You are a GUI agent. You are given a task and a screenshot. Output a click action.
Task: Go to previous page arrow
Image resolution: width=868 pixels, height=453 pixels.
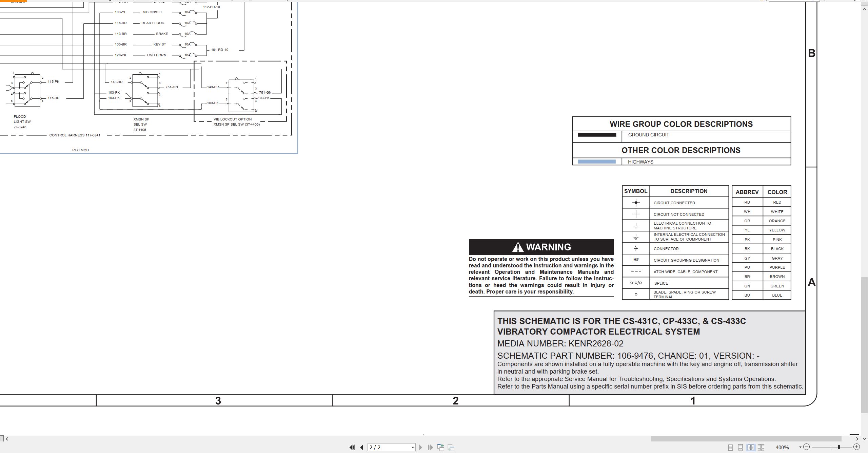(362, 447)
